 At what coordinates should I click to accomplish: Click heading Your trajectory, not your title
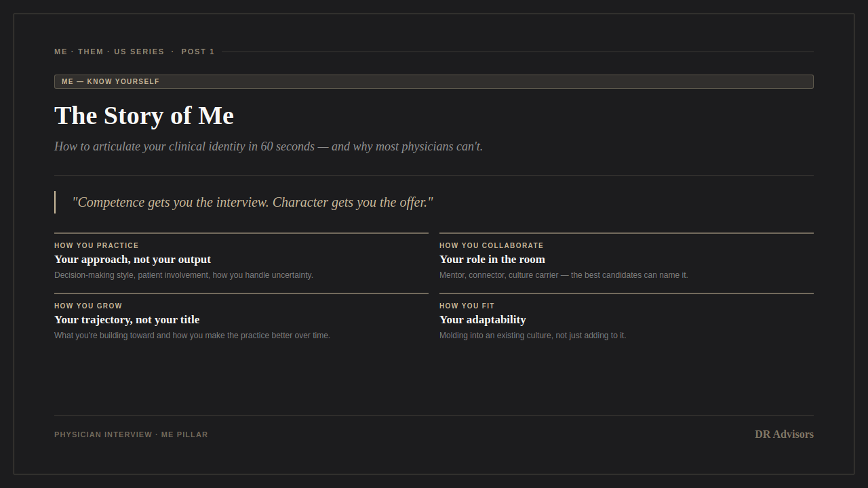(x=127, y=320)
